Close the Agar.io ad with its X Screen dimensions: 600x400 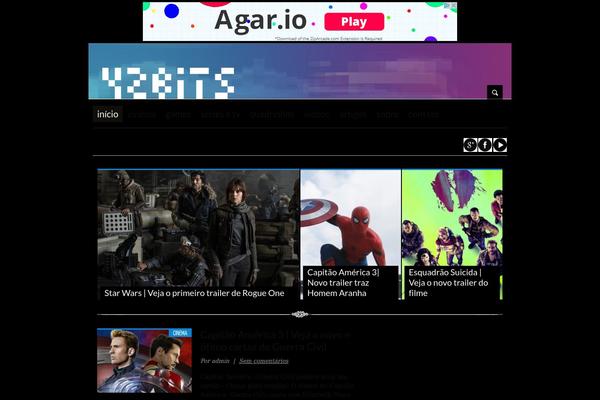(x=453, y=5)
